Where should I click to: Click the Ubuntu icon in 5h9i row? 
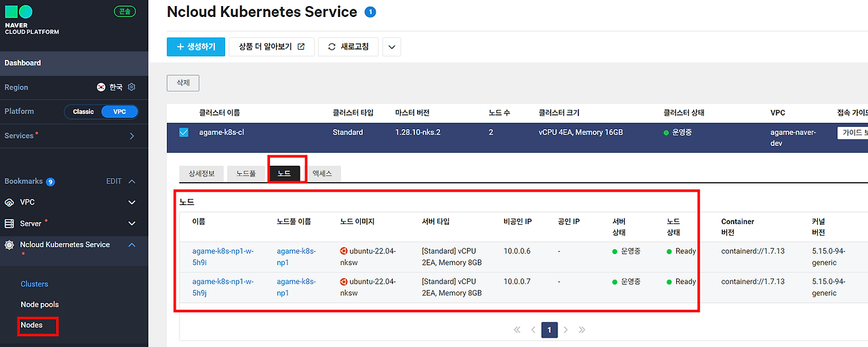[344, 251]
